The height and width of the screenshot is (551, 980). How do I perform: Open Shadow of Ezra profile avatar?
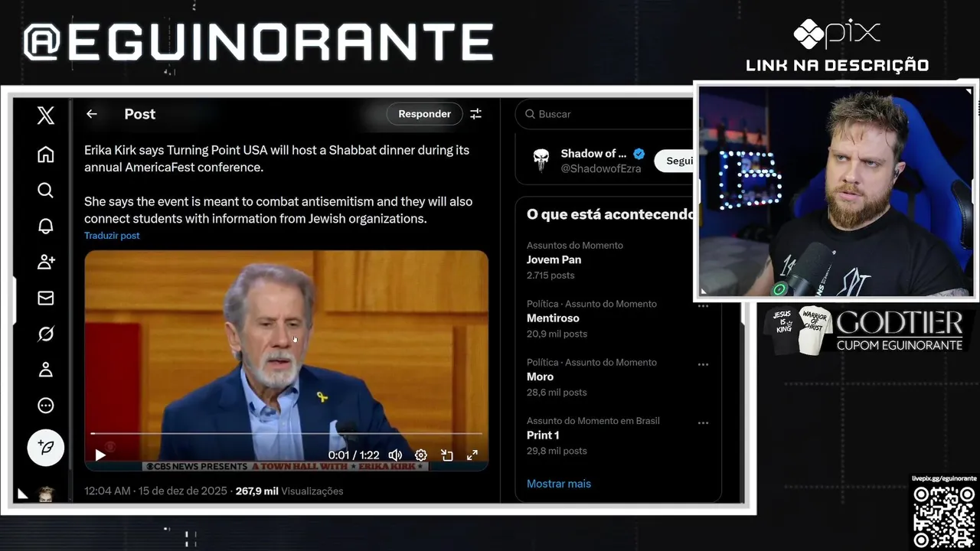[x=541, y=161]
